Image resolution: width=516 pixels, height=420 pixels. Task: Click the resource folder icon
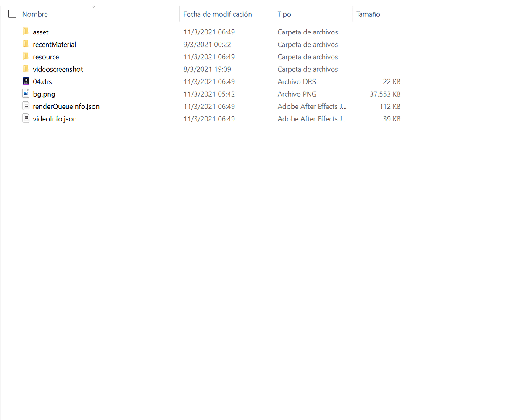click(26, 57)
